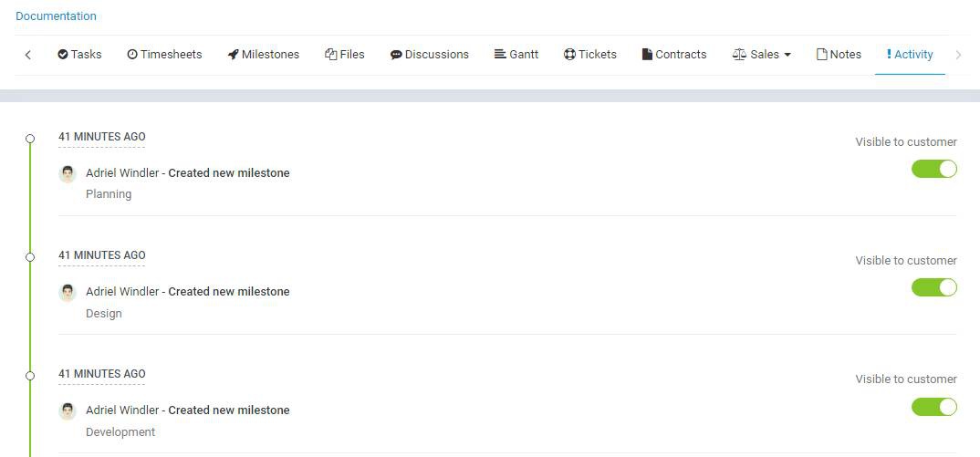
Task: Click the first timeline marker circle
Action: point(30,139)
